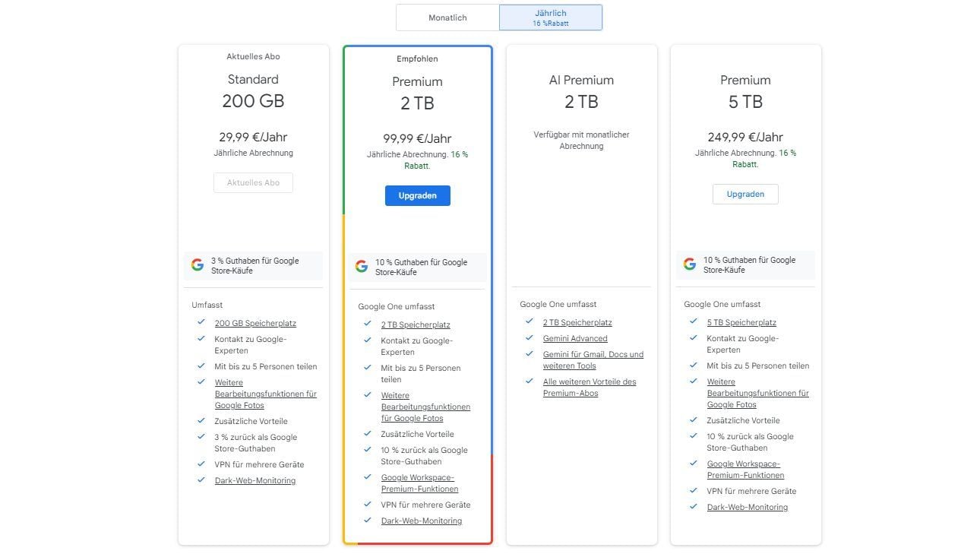The width and height of the screenshot is (980, 554).
Task: Open 2 TB Speicherplatz link in AI Premium plan
Action: click(577, 322)
